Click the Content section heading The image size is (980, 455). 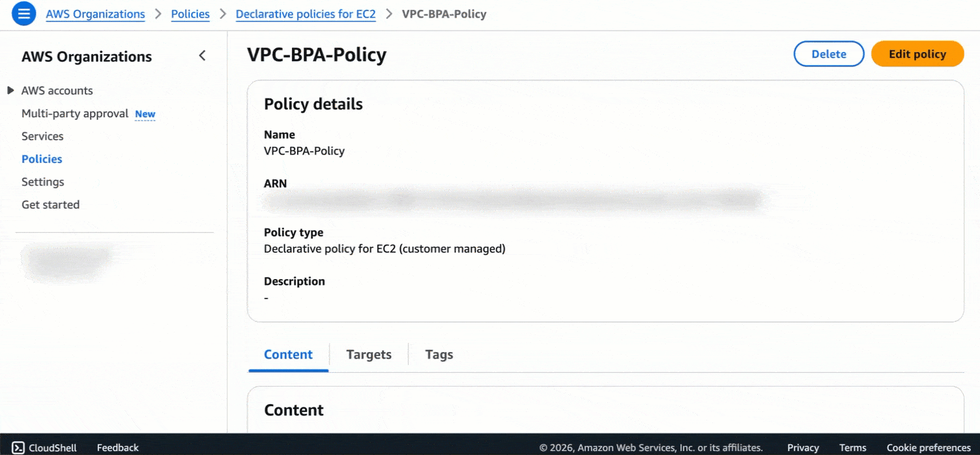pos(294,410)
